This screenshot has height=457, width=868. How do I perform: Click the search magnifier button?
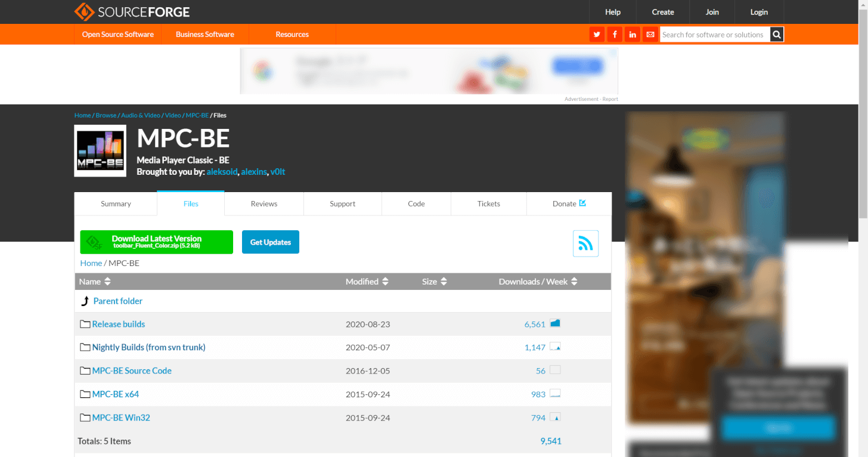coord(777,35)
